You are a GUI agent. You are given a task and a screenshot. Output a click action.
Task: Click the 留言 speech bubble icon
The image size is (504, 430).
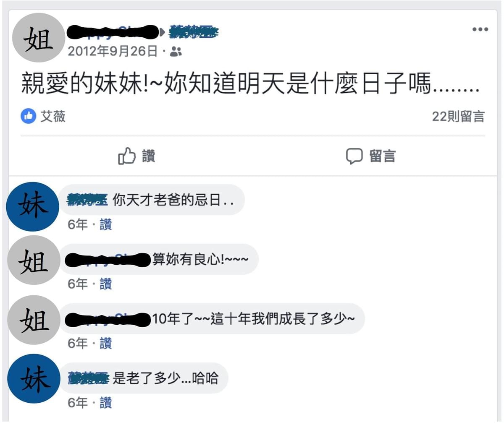354,156
